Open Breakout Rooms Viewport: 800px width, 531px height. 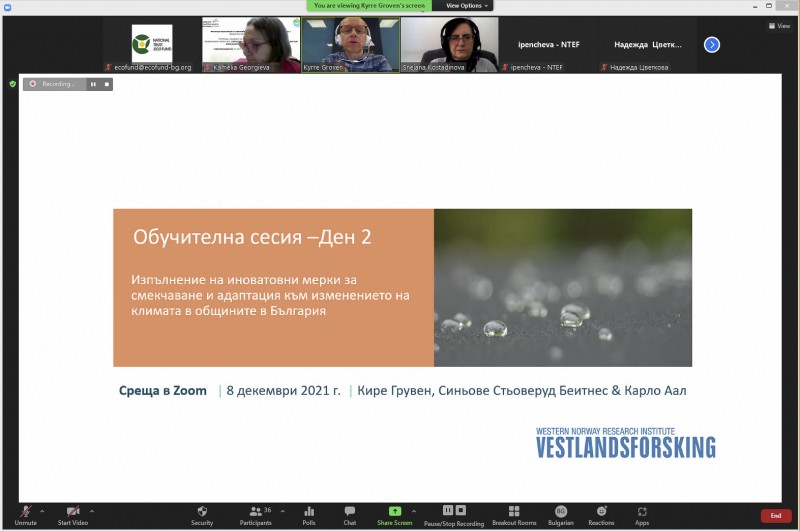point(514,513)
